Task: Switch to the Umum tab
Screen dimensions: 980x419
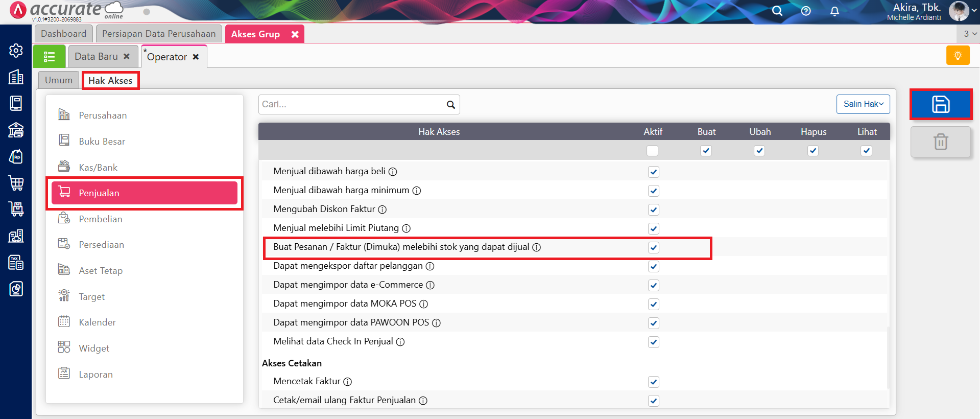Action: (58, 80)
